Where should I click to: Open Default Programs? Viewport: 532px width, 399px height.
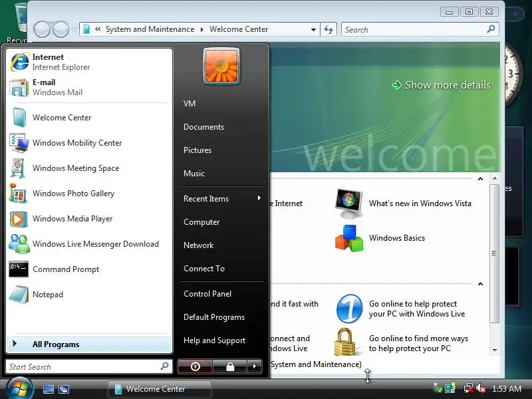[x=222, y=317]
